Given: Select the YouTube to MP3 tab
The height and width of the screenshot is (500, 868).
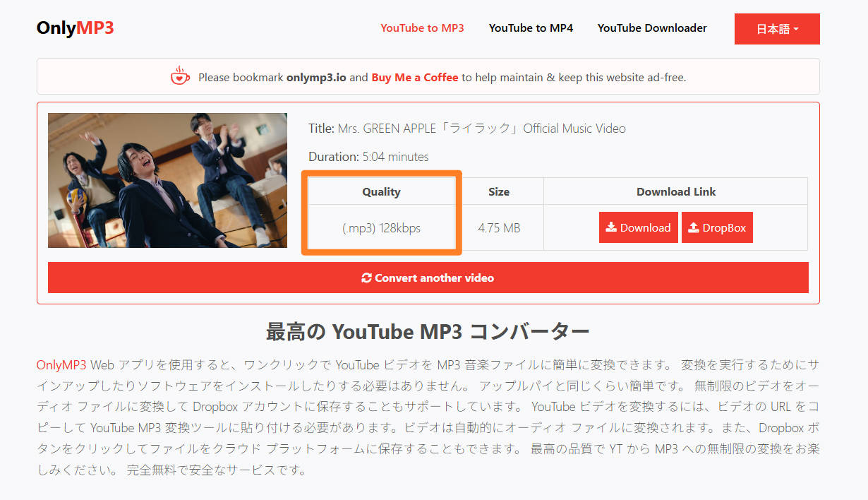Looking at the screenshot, I should [422, 28].
